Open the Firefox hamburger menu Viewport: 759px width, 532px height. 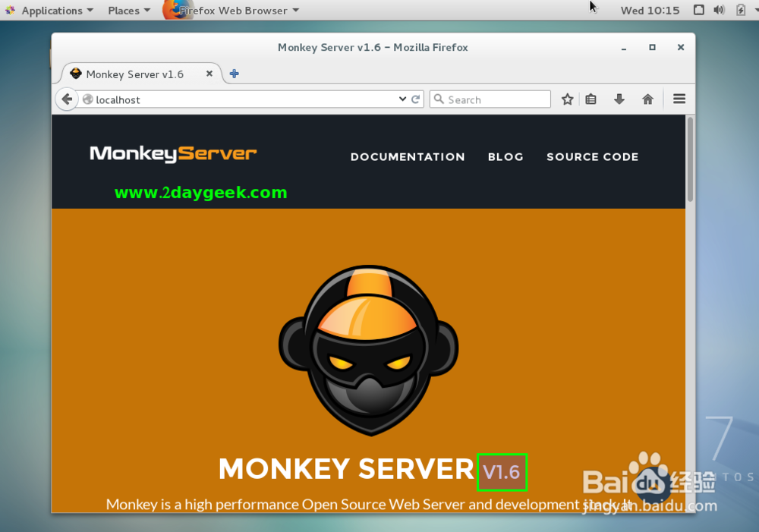(x=679, y=99)
